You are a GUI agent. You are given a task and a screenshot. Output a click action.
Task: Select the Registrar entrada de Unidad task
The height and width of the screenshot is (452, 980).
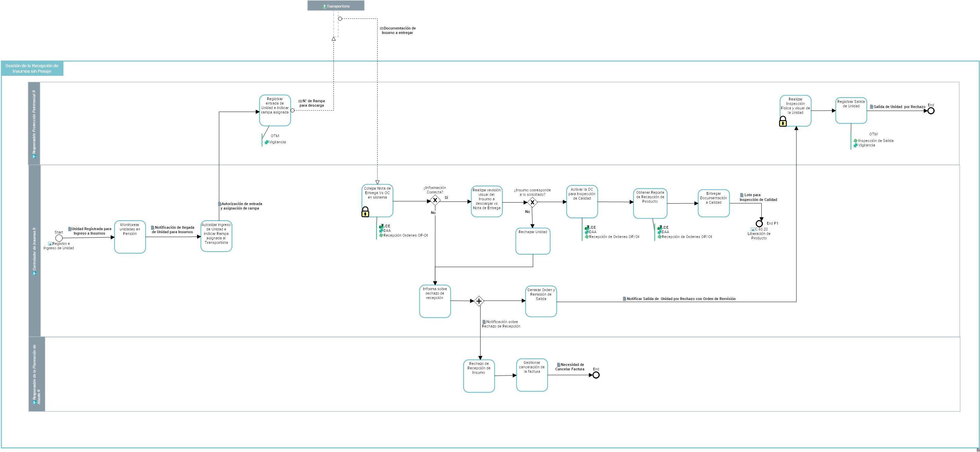pyautogui.click(x=275, y=110)
